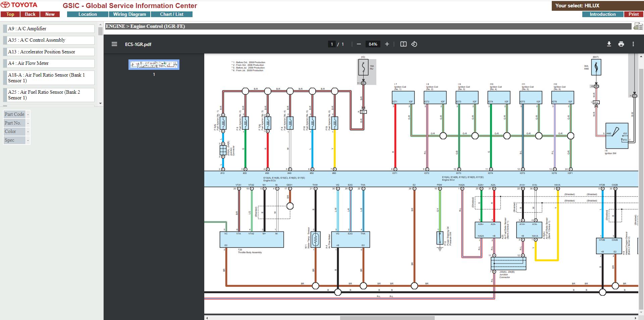Select A9 : A/C Amplifier

point(49,29)
